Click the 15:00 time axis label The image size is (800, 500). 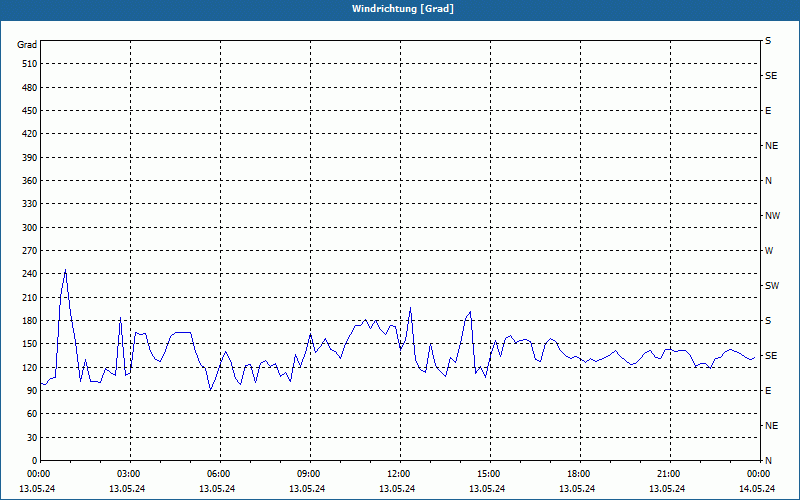pos(488,474)
